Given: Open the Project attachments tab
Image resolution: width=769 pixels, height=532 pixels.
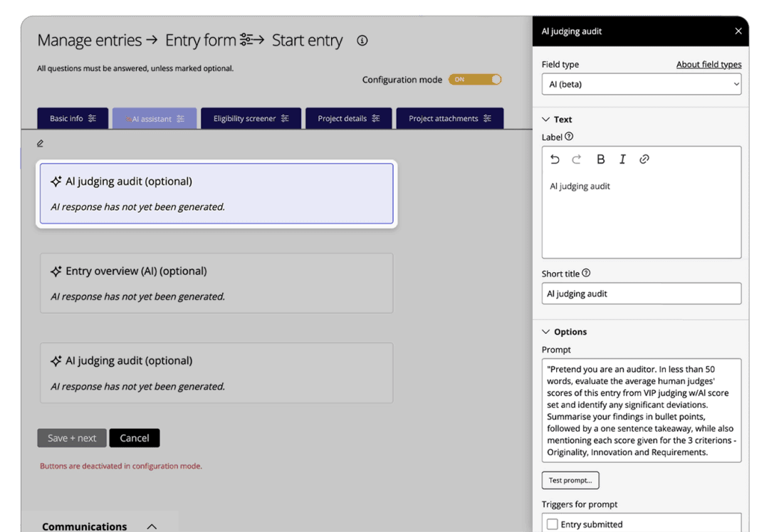Looking at the screenshot, I should [x=449, y=118].
